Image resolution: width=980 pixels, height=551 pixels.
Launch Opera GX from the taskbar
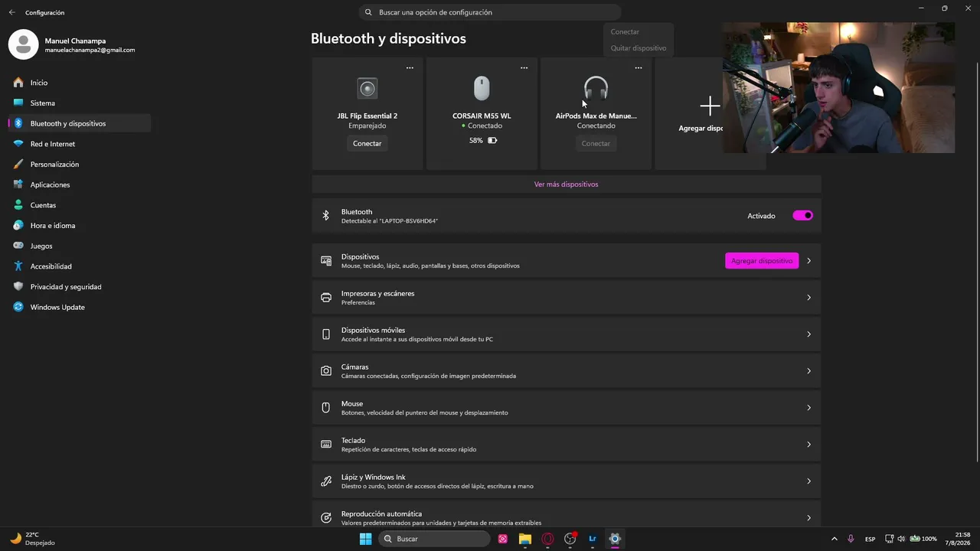tap(547, 539)
